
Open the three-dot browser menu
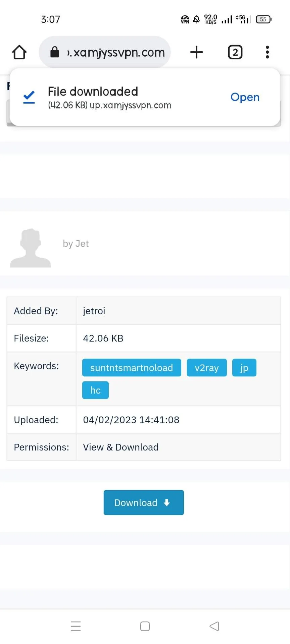267,52
